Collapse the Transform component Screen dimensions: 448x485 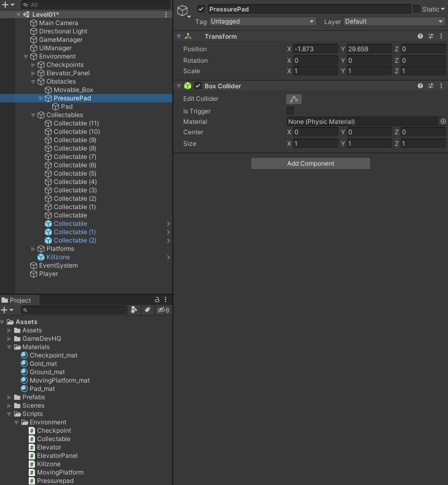pyautogui.click(x=179, y=36)
